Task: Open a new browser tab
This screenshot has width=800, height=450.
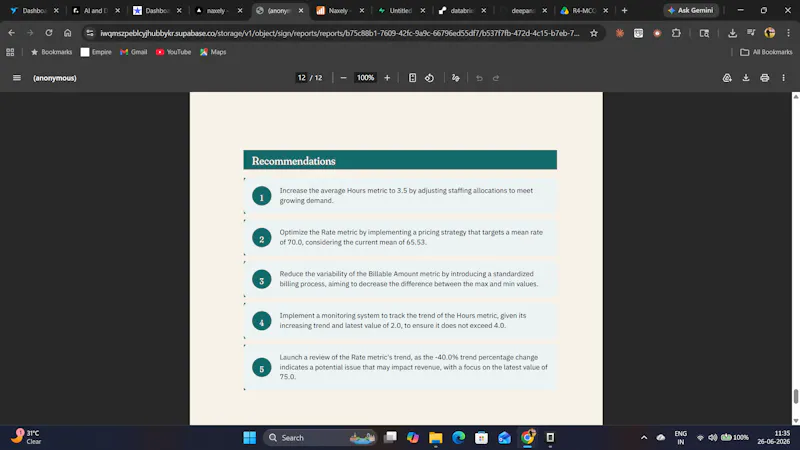Action: click(624, 10)
